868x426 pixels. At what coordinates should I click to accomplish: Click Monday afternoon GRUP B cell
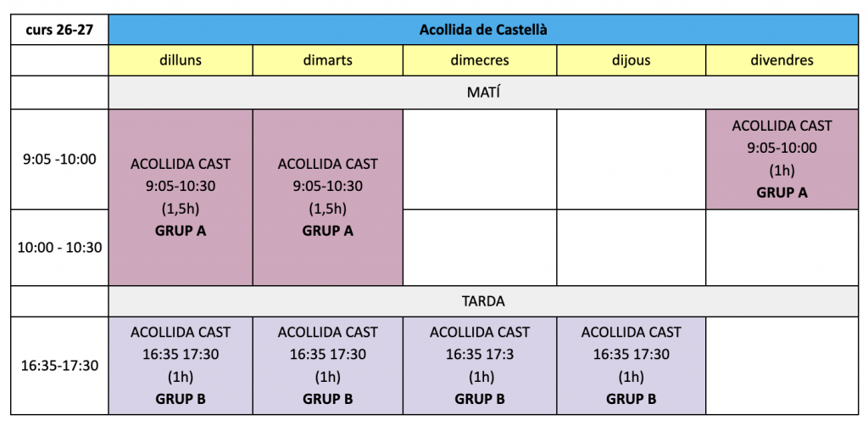181,366
